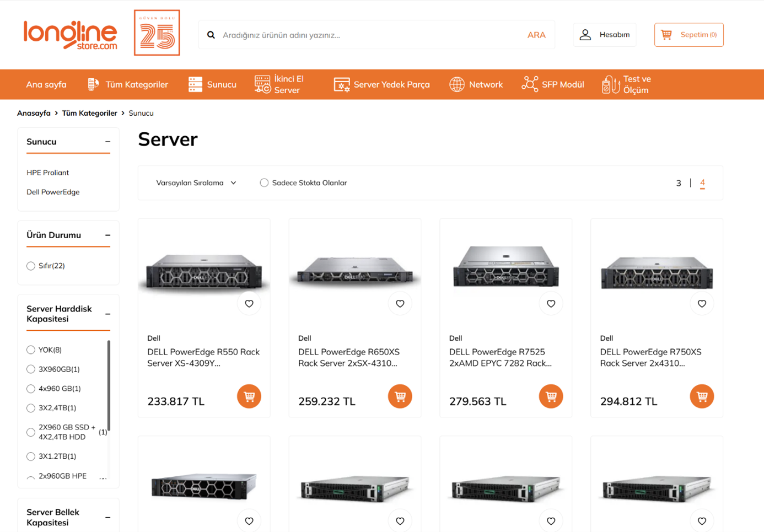Viewport: 764px width, 532px height.
Task: Favorite the DELL PowerEdge R650XS server
Action: [400, 304]
